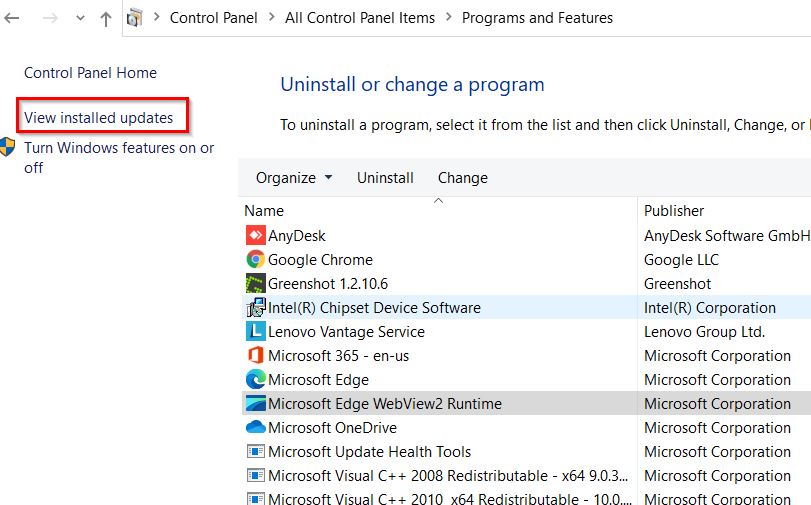Click Microsoft Corporation publisher for OneDrive
Screen dimensions: 811x505
[x=717, y=427]
